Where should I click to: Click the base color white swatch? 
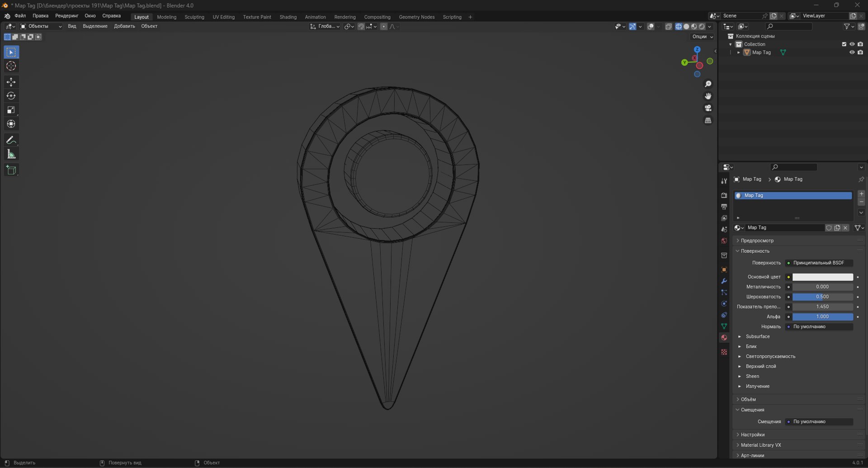tap(822, 277)
